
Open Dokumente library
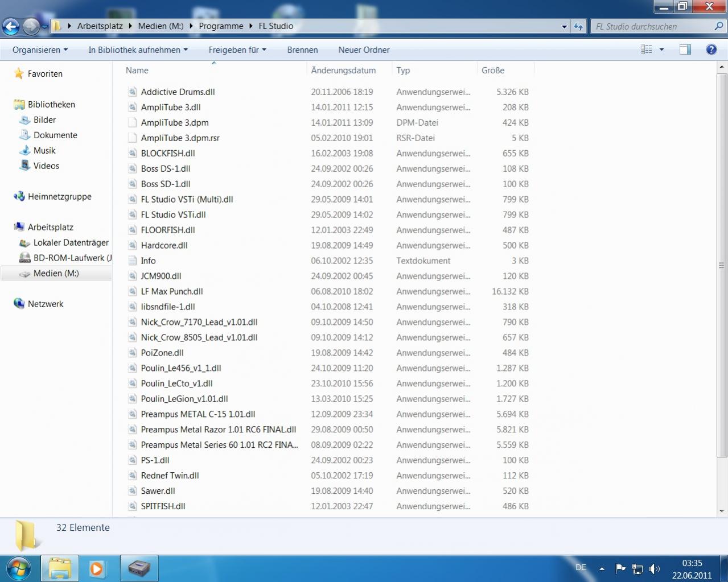55,135
